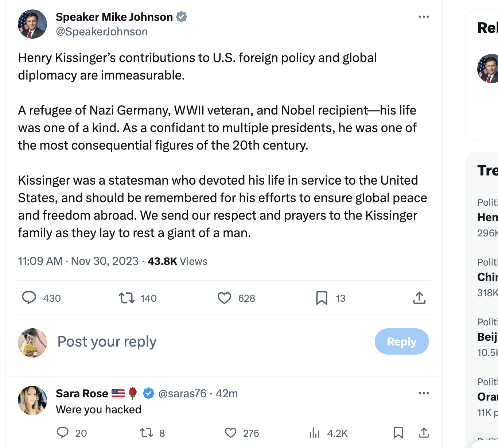Screen dimensions: 498x448
Task: View analytics for Sara Rose's reply
Action: (x=314, y=433)
